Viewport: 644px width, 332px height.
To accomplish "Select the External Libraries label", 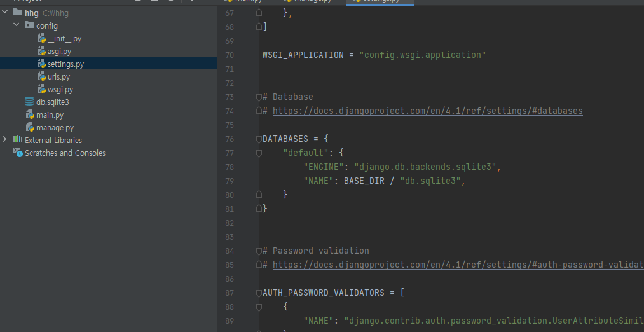I will point(53,141).
